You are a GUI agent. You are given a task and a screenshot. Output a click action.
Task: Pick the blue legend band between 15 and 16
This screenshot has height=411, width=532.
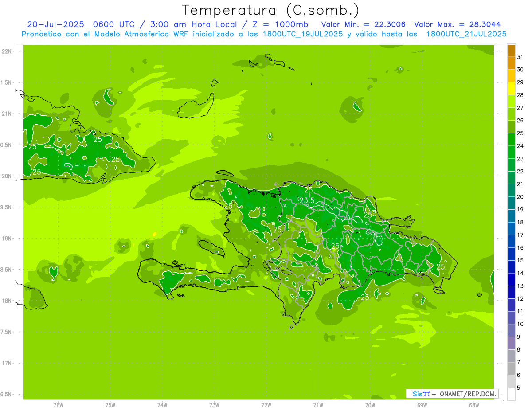pos(511,254)
